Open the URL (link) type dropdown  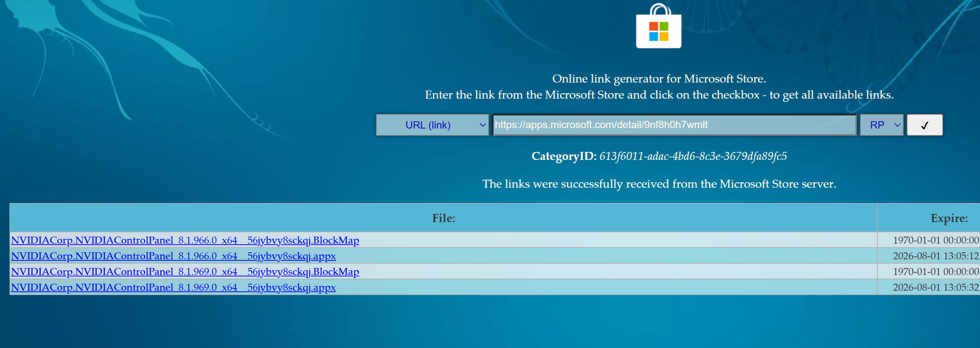click(x=432, y=125)
